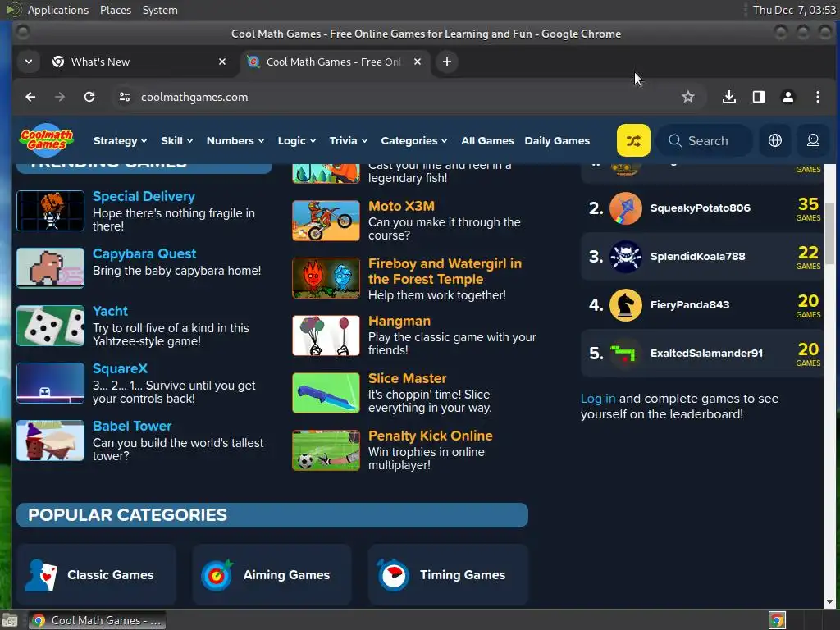Click the SquareX game thumbnail
Image resolution: width=840 pixels, height=630 pixels.
[x=50, y=383]
